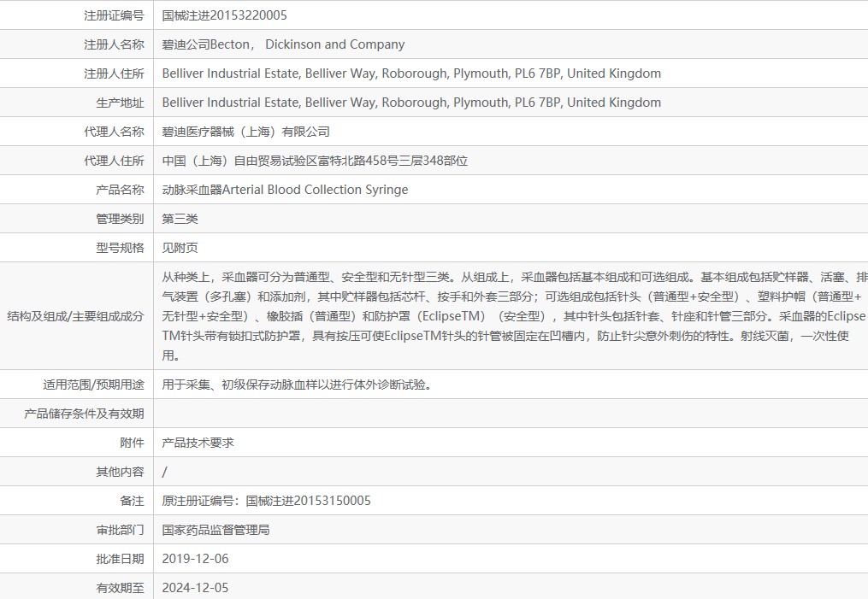
Task: Click the 产品名称 label
Action: [x=120, y=190]
